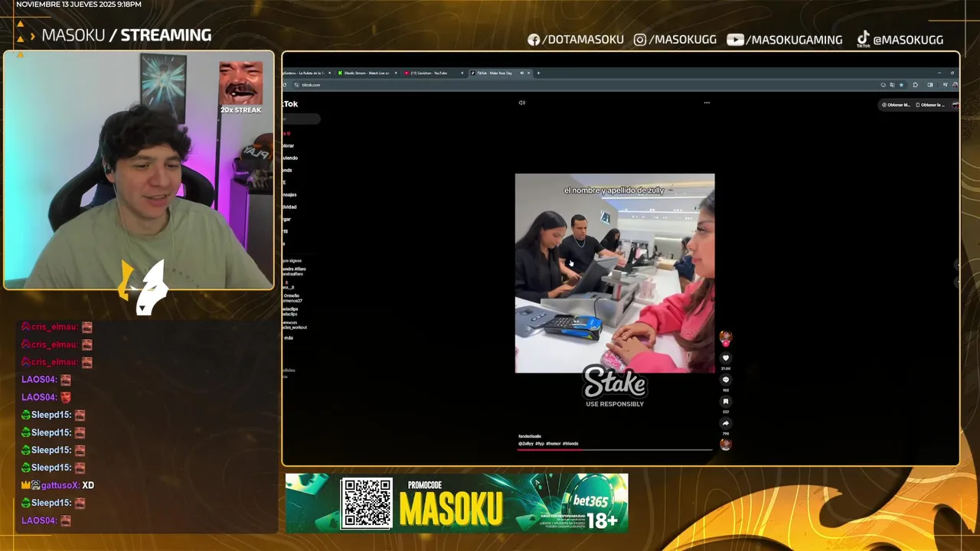
Task: Close the Cevichon YouTube tab
Action: pos(462,73)
